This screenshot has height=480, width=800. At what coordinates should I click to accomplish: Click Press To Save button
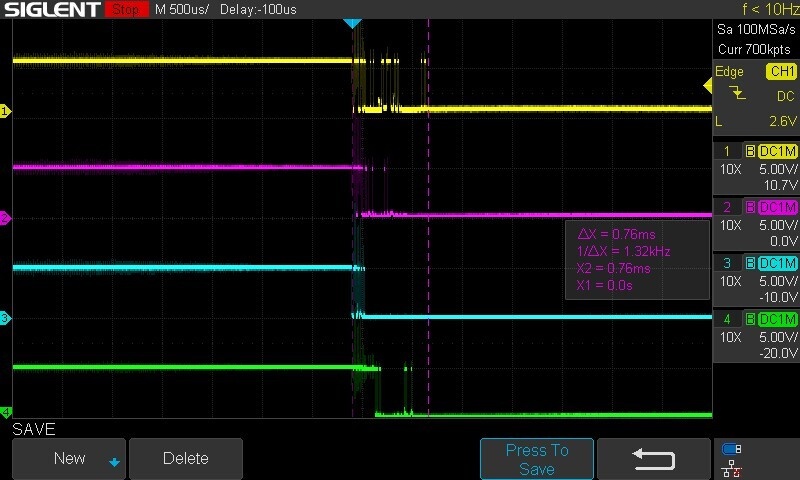point(537,459)
